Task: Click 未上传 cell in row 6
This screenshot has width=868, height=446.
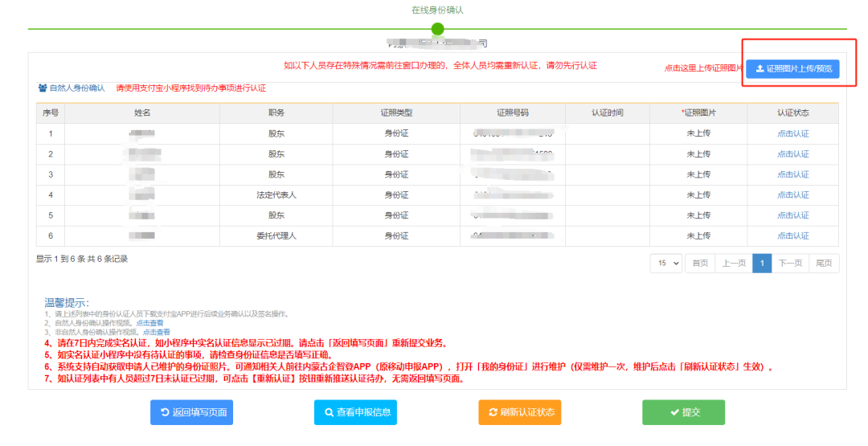Action: point(698,235)
